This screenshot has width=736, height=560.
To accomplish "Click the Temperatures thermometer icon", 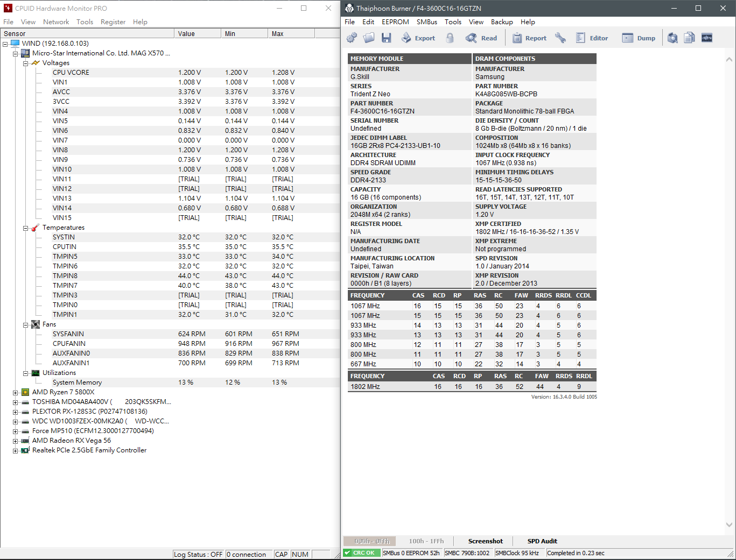I will click(x=35, y=228).
